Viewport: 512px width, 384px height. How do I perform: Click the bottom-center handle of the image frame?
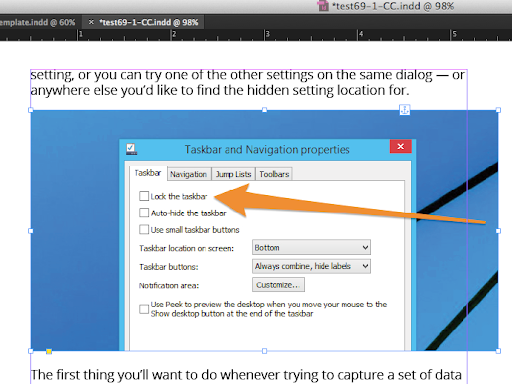coord(264,351)
